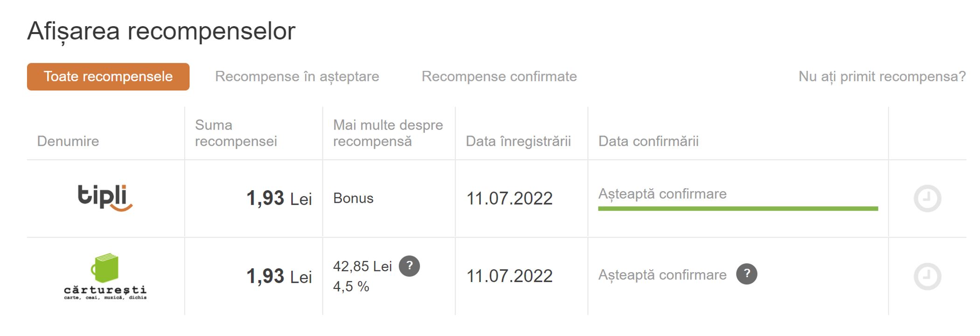The width and height of the screenshot is (980, 336).
Task: Click the Suma recompensei column header
Action: (x=236, y=133)
